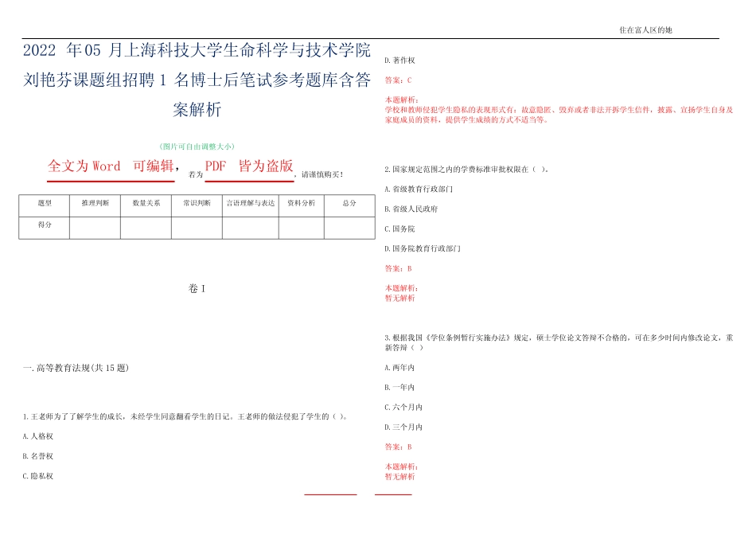Click question 2 text about 学费标准审批权限

click(x=466, y=170)
